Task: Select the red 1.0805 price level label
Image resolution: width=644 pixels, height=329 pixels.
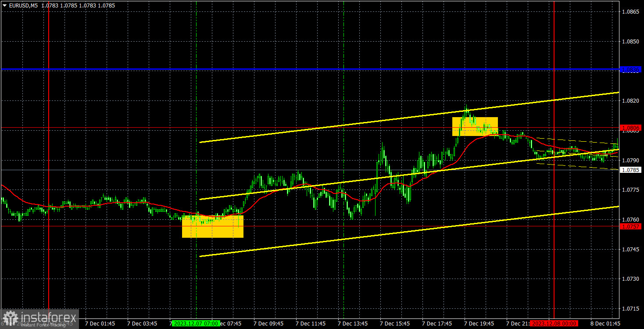Action: (630, 128)
